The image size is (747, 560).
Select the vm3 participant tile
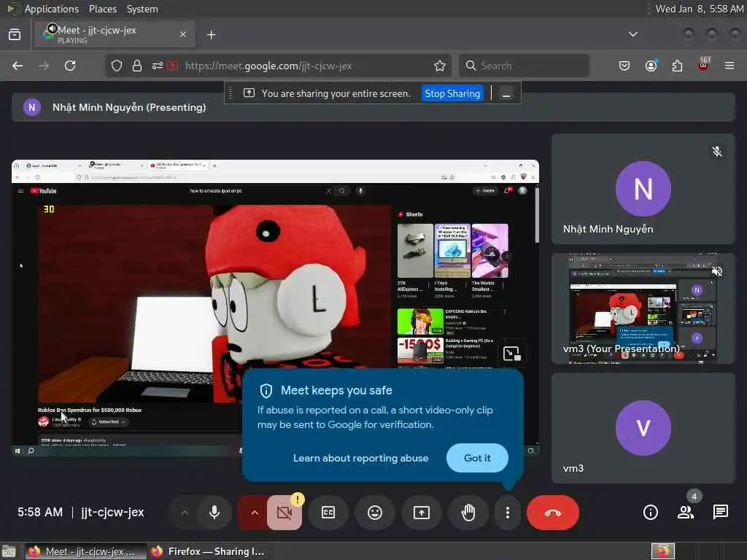tap(643, 428)
